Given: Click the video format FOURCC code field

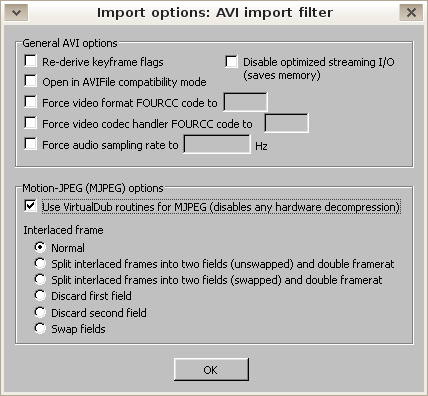Looking at the screenshot, I should coord(245,102).
